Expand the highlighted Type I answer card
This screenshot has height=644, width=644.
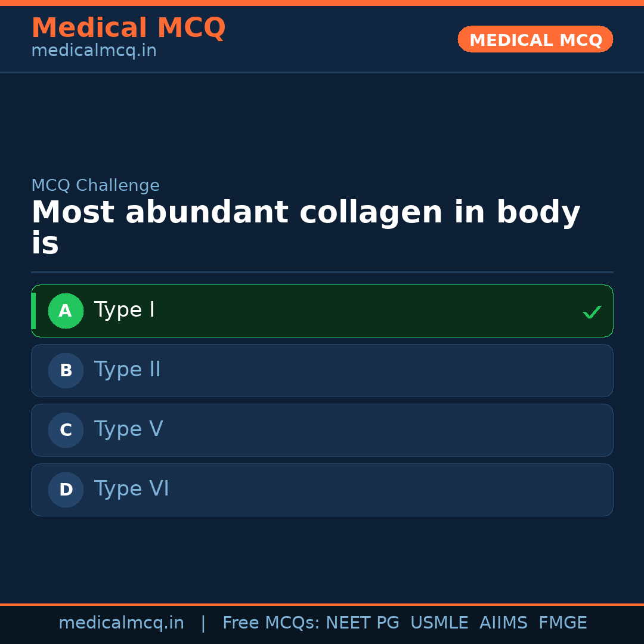tap(322, 311)
